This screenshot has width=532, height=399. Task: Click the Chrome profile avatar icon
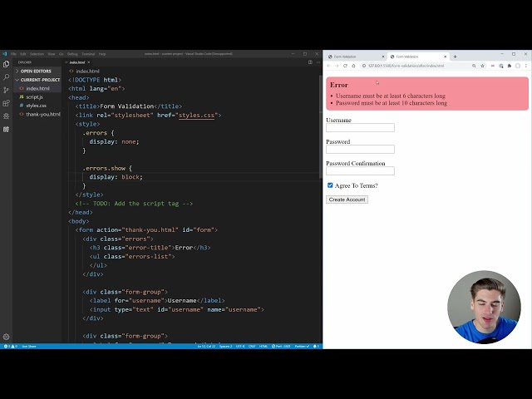click(x=518, y=66)
